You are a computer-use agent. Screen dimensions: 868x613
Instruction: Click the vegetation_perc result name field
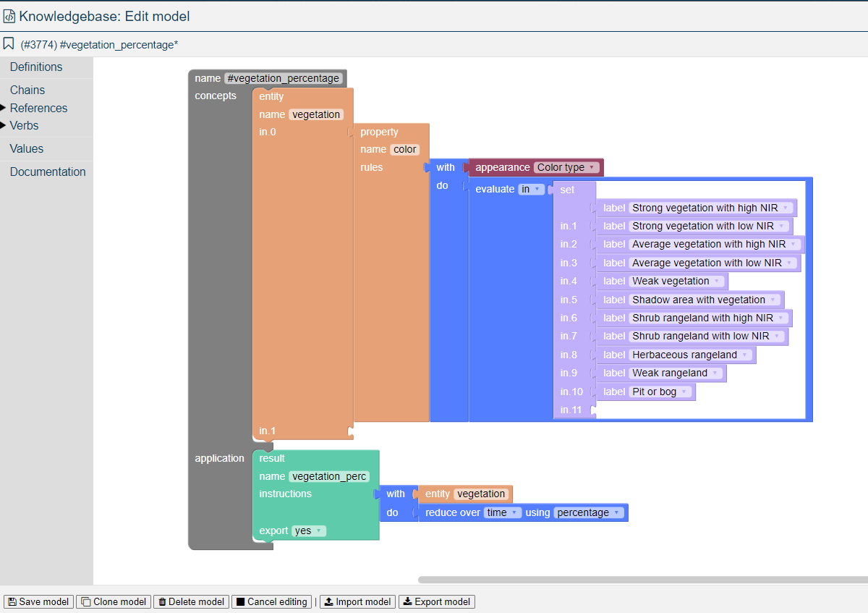[x=329, y=476]
